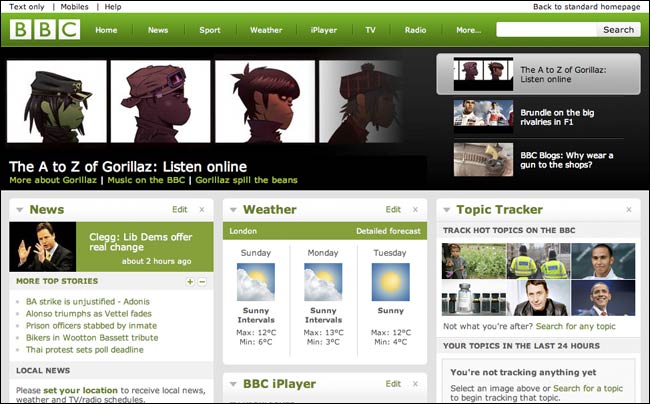The height and width of the screenshot is (404, 650).
Task: Open Alonso triumphs as Vettel fades
Action: [89, 314]
